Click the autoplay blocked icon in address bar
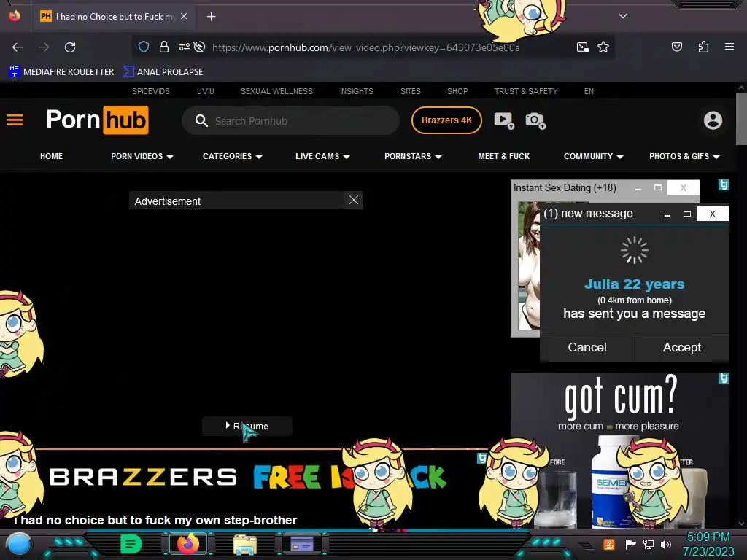 200,47
